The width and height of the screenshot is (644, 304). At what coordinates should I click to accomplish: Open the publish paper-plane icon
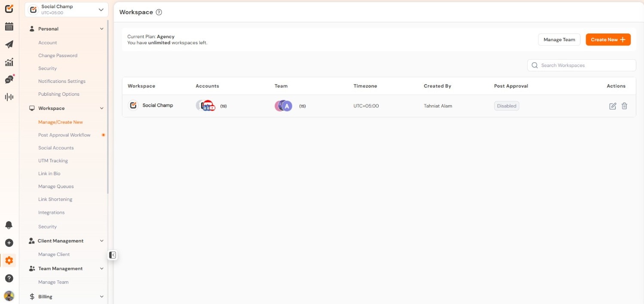(x=9, y=44)
